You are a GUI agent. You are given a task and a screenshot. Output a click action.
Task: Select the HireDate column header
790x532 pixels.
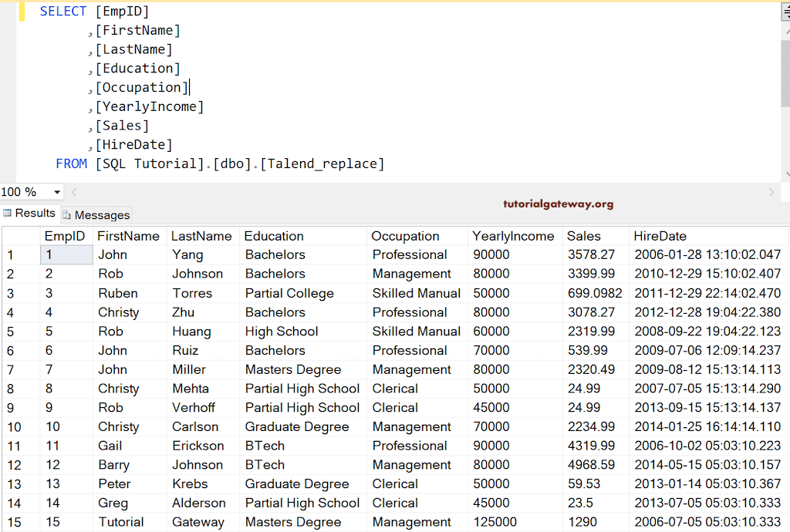coord(660,236)
